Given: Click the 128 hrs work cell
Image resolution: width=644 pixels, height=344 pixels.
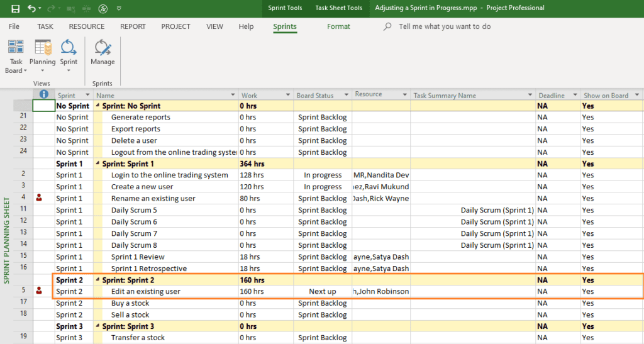Looking at the screenshot, I should (266, 175).
